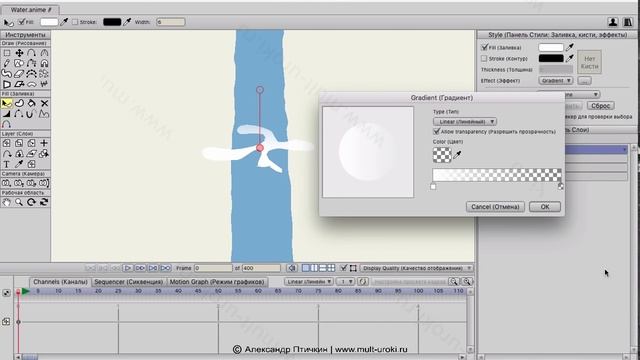Viewport: 640px width, 360px height.
Task: Click the audio speaker icon near frame fields
Action: click(x=292, y=268)
